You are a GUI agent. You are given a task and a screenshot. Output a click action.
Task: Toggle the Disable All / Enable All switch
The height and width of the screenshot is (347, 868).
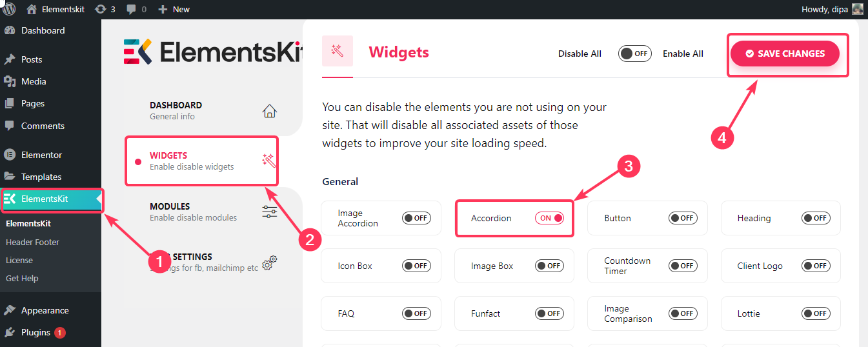point(634,54)
